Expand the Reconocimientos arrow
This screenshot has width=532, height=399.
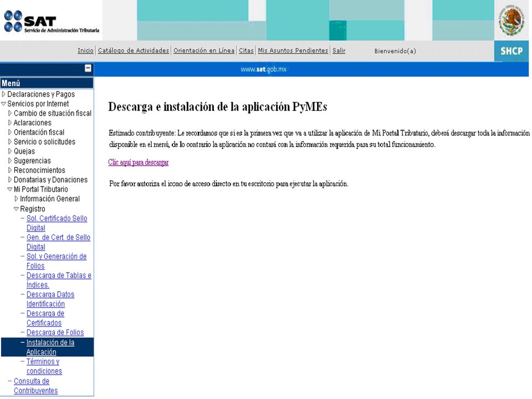click(x=10, y=170)
